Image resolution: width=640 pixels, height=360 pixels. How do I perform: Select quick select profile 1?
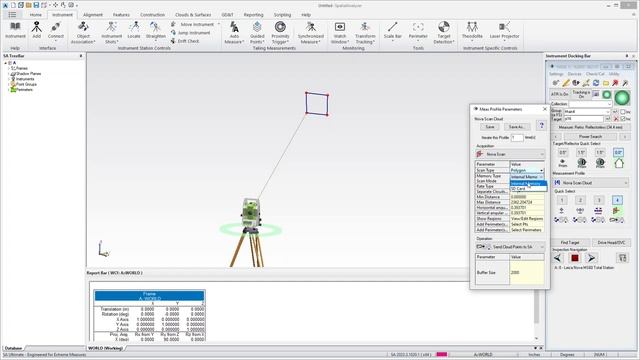(562, 200)
